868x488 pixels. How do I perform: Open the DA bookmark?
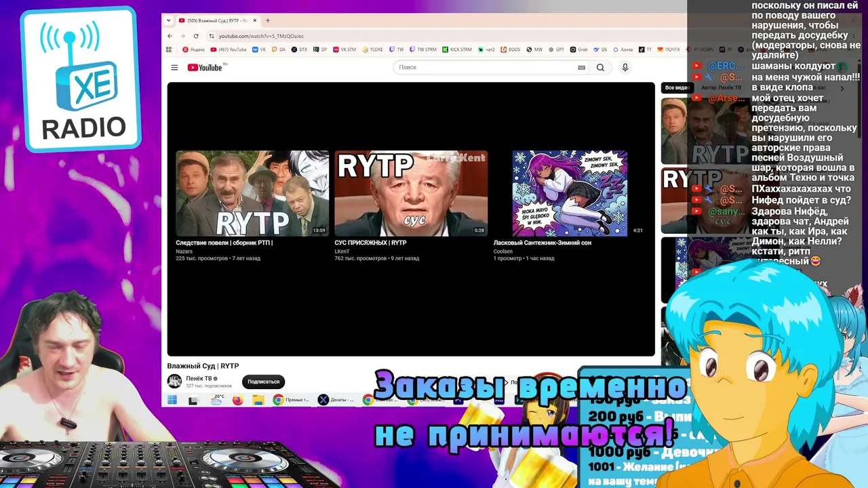click(x=279, y=49)
